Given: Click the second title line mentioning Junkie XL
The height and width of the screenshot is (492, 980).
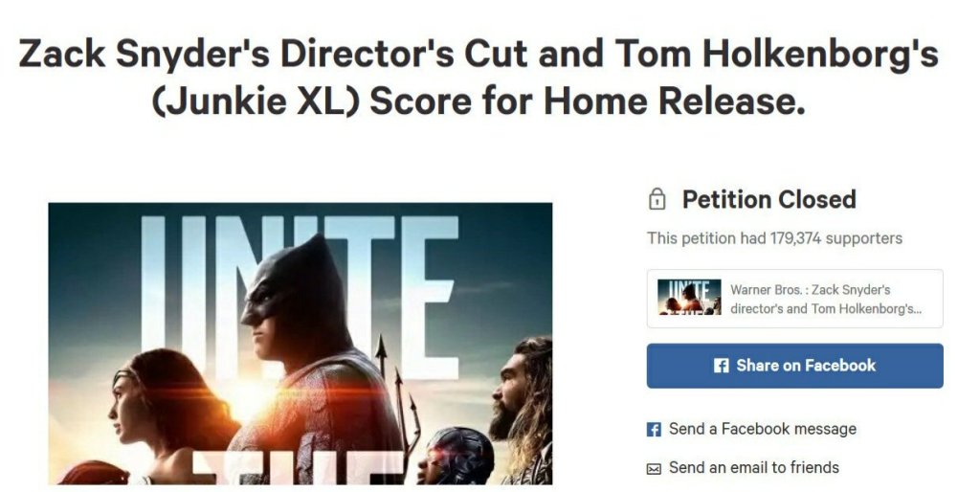Looking at the screenshot, I should [479, 100].
